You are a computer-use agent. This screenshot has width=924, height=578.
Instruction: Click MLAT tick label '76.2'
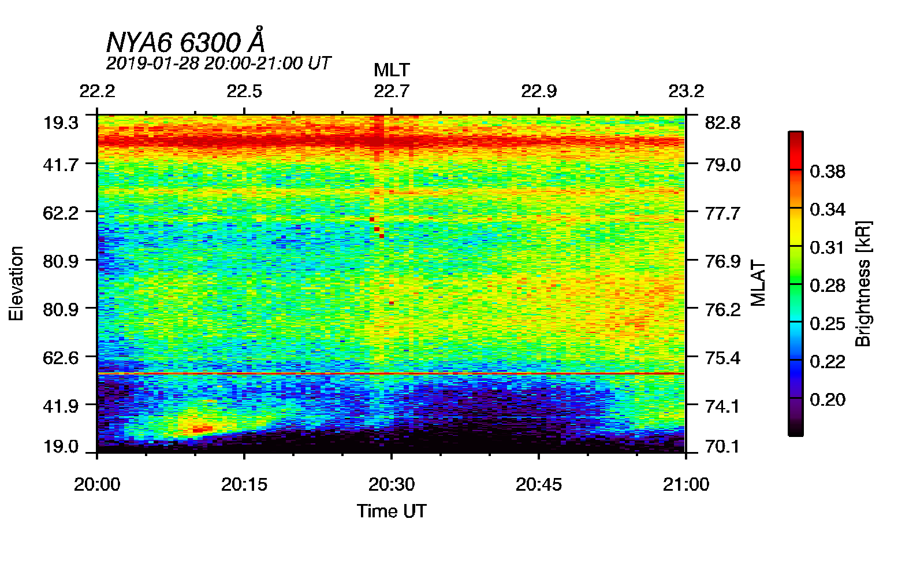click(x=722, y=309)
